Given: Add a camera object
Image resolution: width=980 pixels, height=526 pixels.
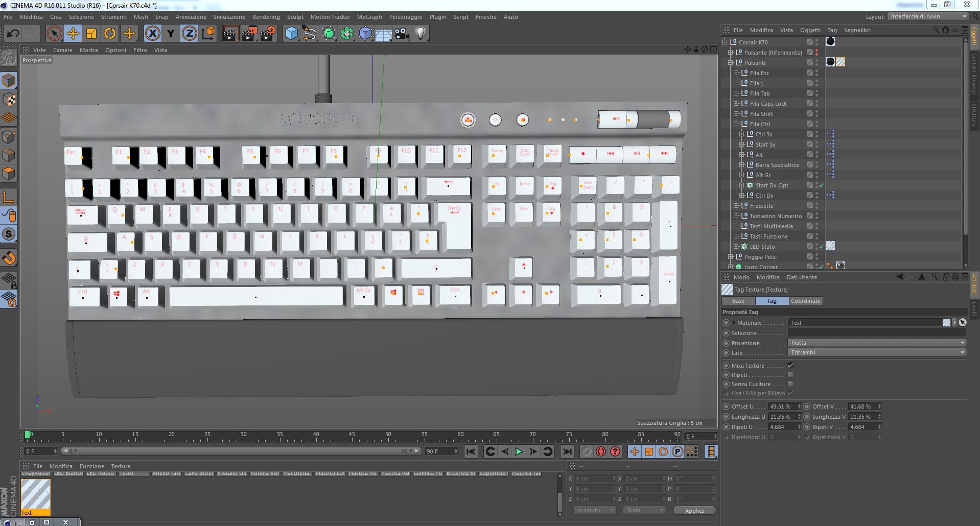Looking at the screenshot, I should click(x=402, y=34).
